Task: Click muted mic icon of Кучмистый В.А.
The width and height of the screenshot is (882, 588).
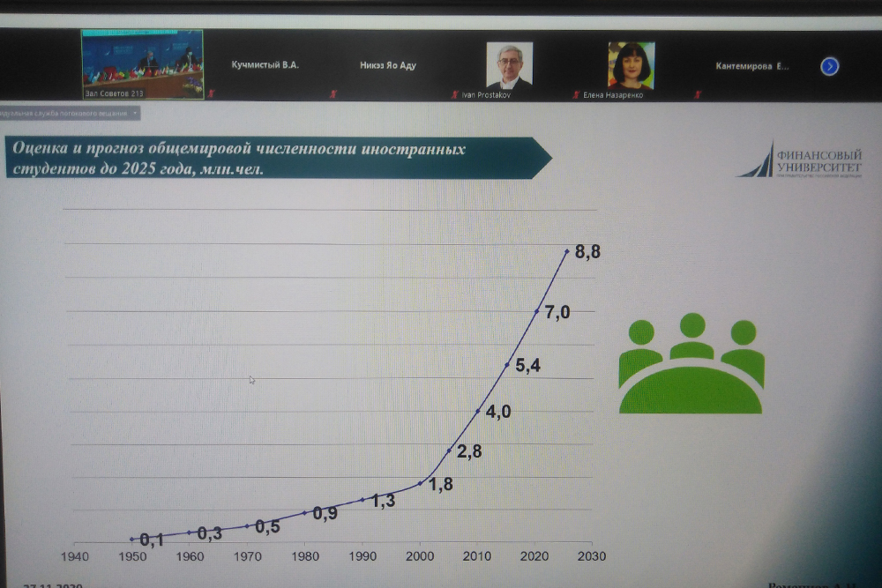Action: point(212,93)
